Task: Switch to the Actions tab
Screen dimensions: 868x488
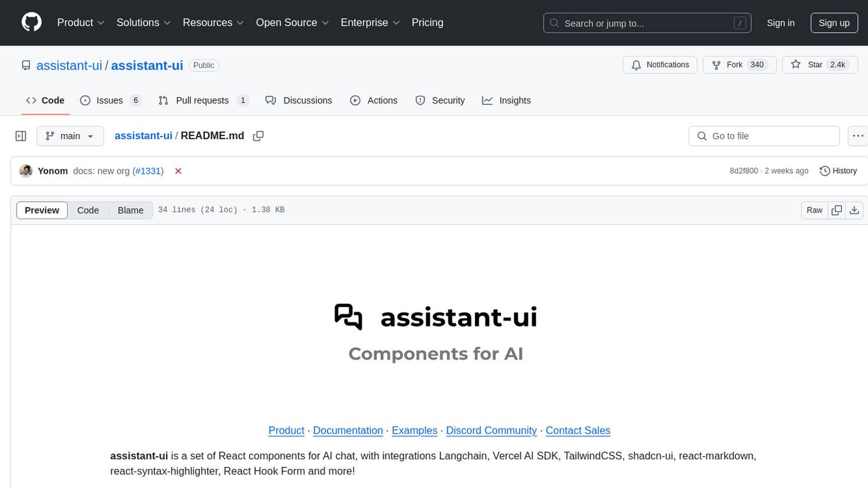Action: tap(374, 100)
